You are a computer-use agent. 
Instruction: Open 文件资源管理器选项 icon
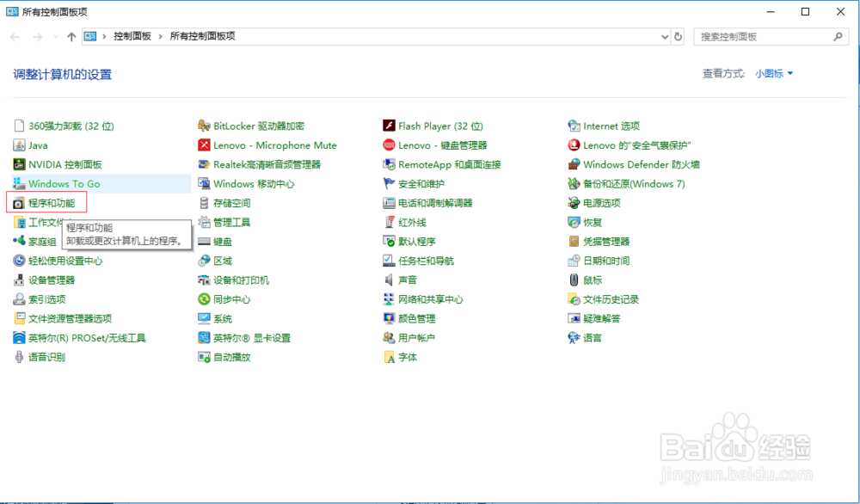[x=19, y=318]
